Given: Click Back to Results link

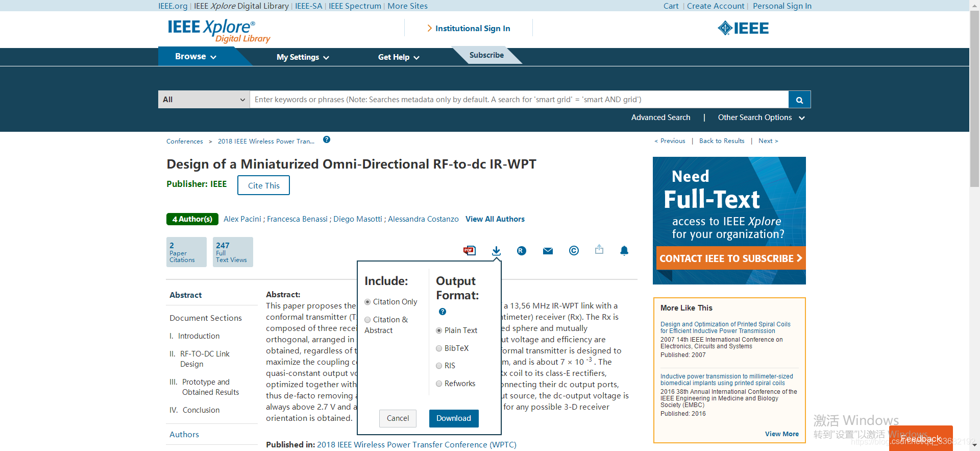Looking at the screenshot, I should (x=722, y=141).
